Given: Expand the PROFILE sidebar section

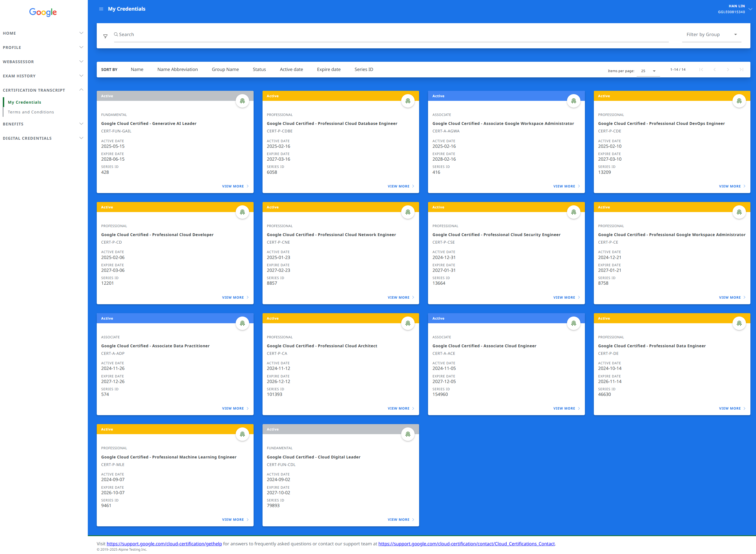Looking at the screenshot, I should (43, 47).
